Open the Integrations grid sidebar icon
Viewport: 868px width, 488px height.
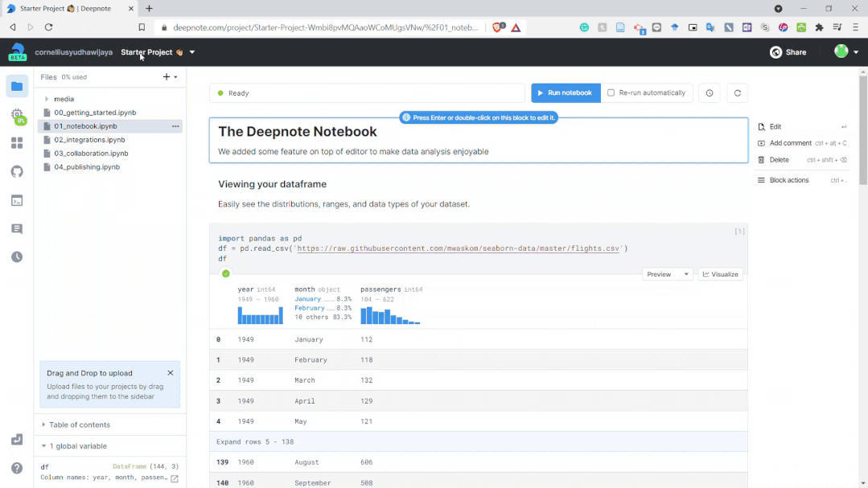[17, 143]
